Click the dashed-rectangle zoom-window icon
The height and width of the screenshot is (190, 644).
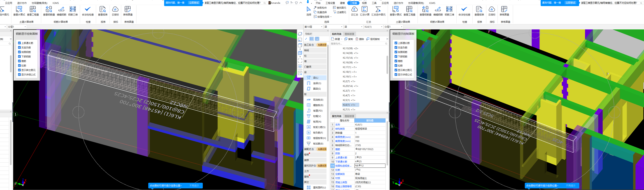point(300,61)
